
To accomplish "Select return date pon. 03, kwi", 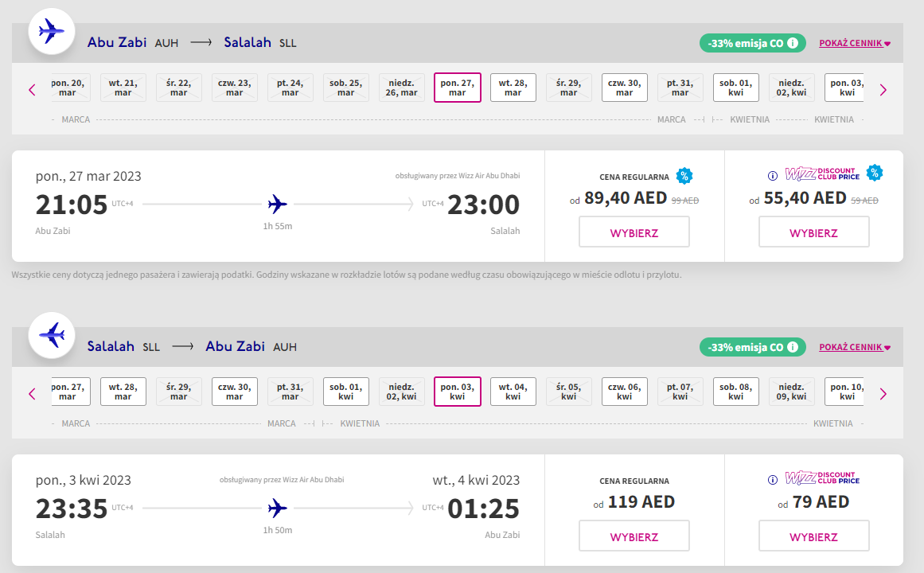I will point(458,392).
